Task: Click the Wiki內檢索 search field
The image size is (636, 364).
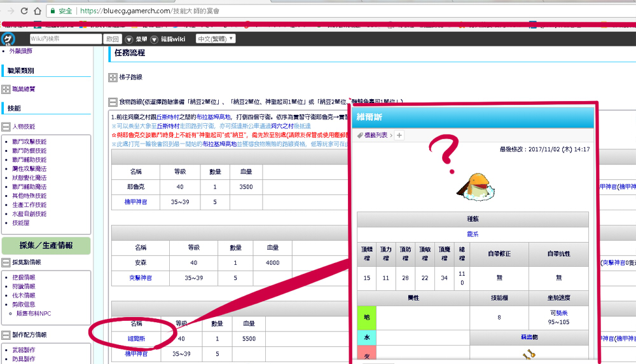Action: coord(66,39)
